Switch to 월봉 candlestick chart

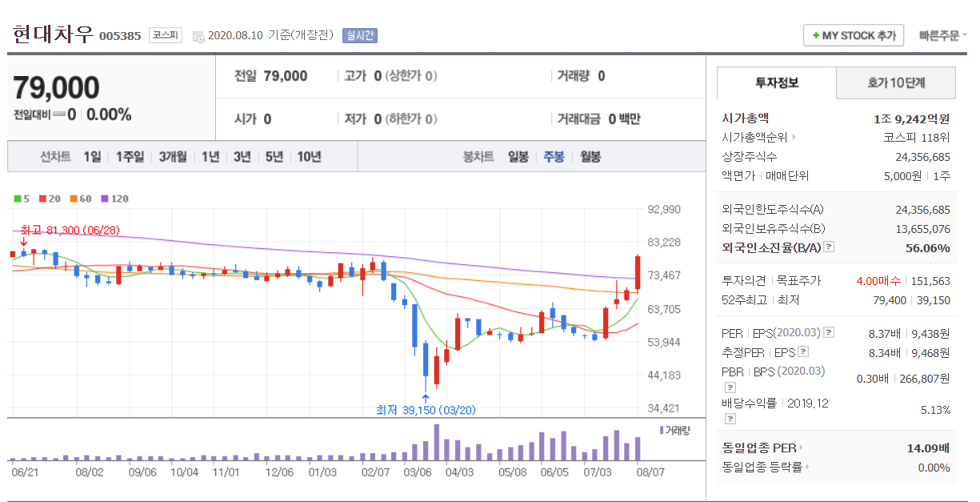[x=590, y=157]
